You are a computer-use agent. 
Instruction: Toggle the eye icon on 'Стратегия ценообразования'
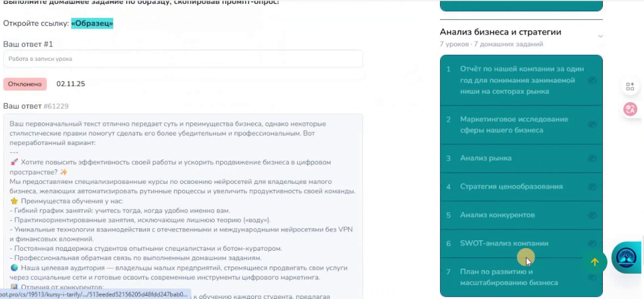592,187
